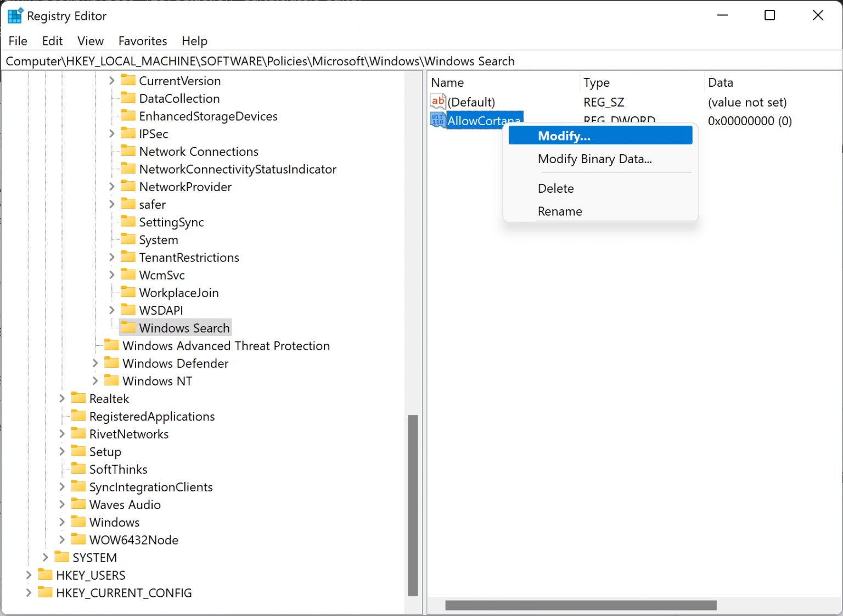Screen dimensions: 843x616
Task: Click the REG_SZ type cell
Action: [x=604, y=102]
